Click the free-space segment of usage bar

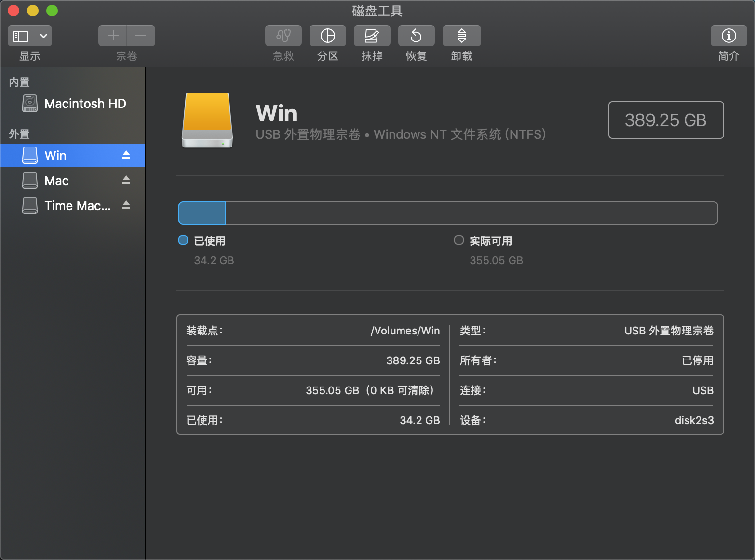(472, 213)
